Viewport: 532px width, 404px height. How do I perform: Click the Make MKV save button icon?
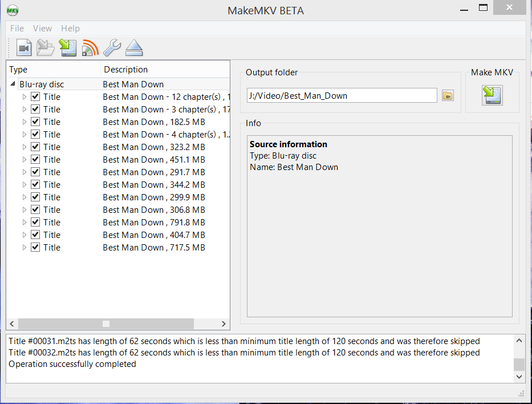coord(492,95)
